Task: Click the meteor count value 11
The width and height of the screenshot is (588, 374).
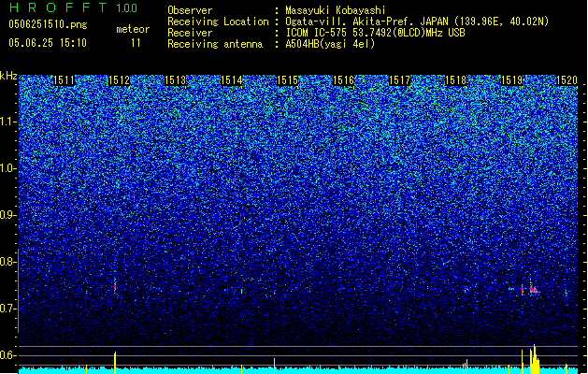Action: [x=136, y=43]
